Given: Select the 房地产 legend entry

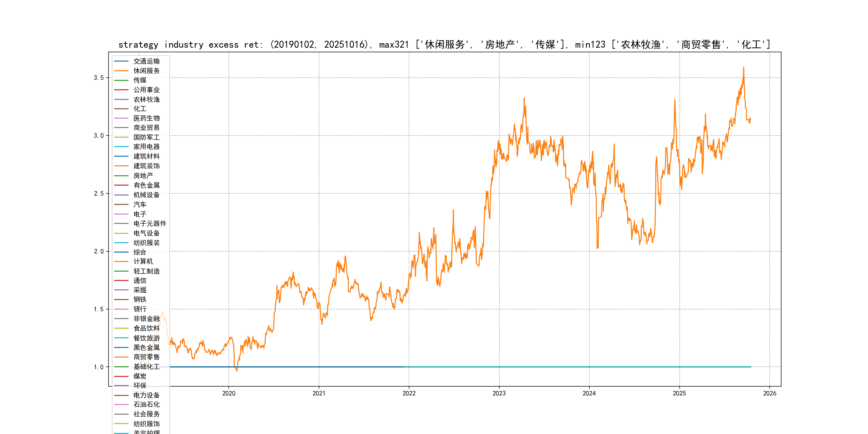Looking at the screenshot, I should tap(143, 175).
